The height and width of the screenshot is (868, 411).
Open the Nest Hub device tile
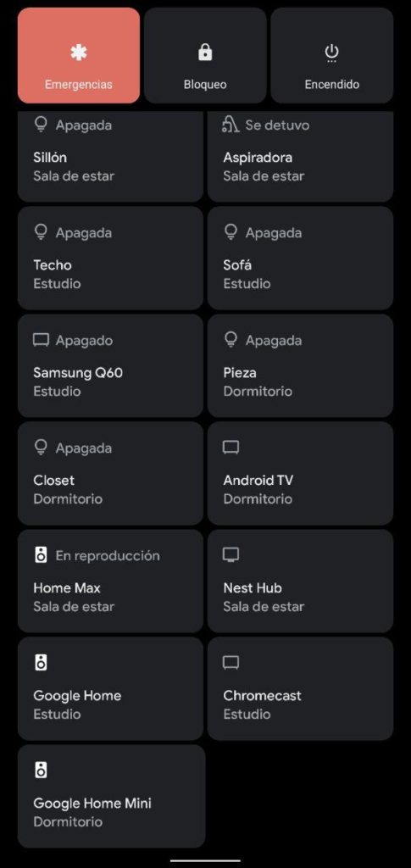pyautogui.click(x=300, y=581)
